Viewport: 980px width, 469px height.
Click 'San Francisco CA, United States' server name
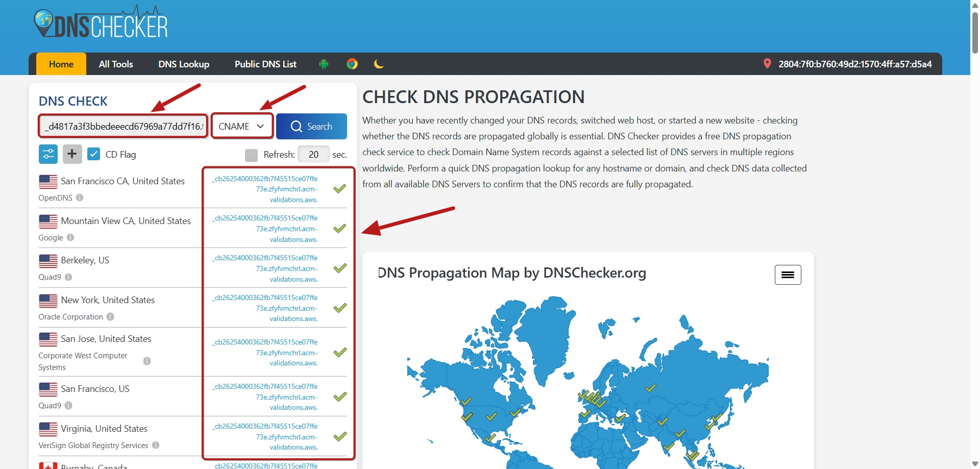click(123, 181)
